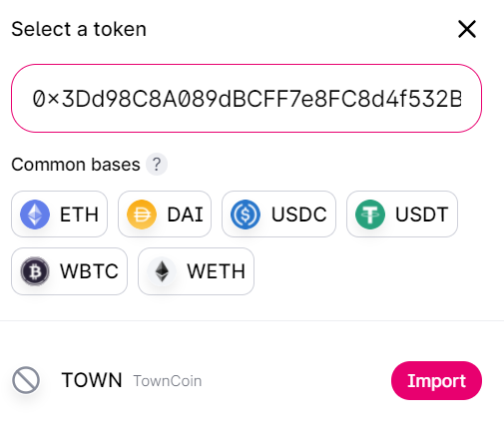The width and height of the screenshot is (504, 438).
Task: Click the dark WBTC bitcoin icon
Action: click(x=35, y=271)
